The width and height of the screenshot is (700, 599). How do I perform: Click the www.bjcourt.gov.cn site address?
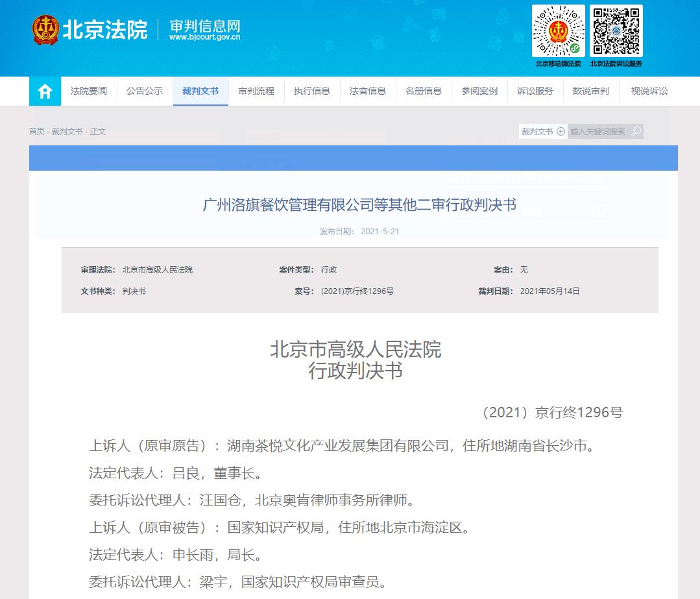pos(204,37)
